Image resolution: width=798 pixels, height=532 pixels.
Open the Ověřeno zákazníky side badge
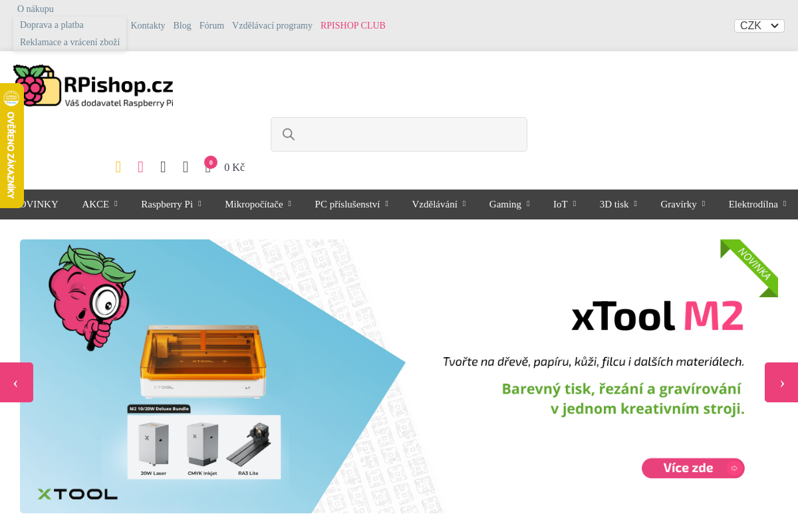(x=11, y=145)
